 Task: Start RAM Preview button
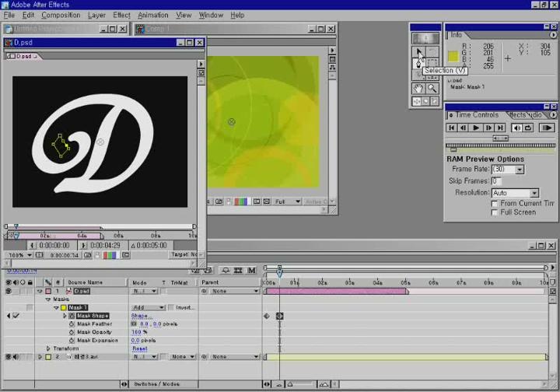(547, 128)
